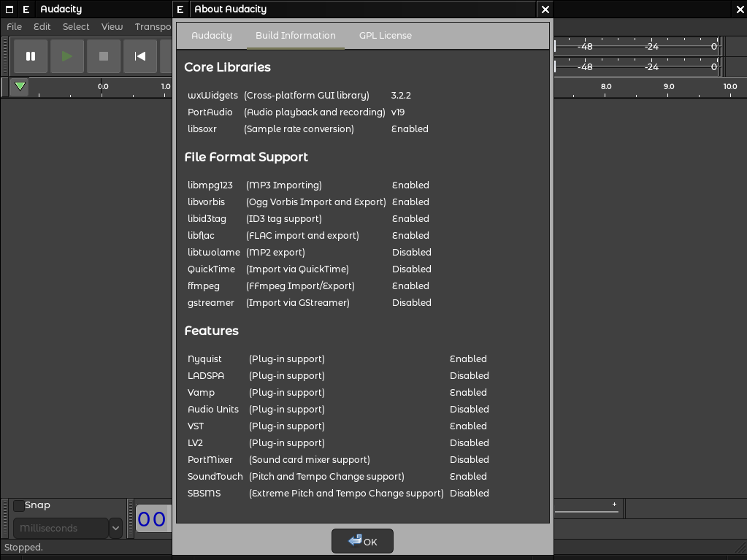The width and height of the screenshot is (747, 560).
Task: Stop audio using the Stop button
Action: click(104, 56)
